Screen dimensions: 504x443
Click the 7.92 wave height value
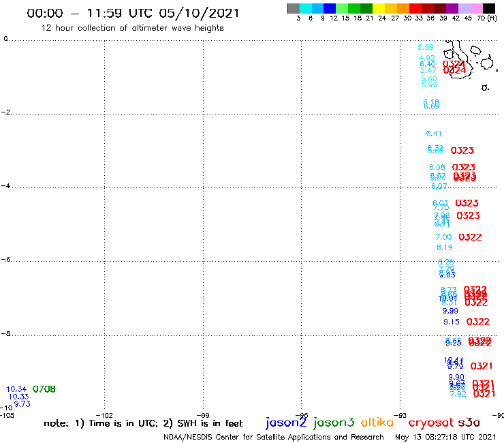tap(458, 394)
